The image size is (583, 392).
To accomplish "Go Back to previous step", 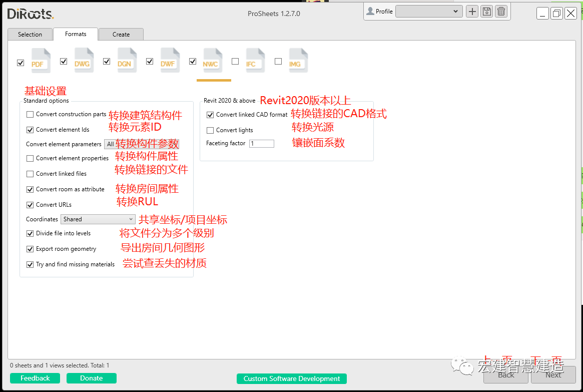I will [x=506, y=375].
